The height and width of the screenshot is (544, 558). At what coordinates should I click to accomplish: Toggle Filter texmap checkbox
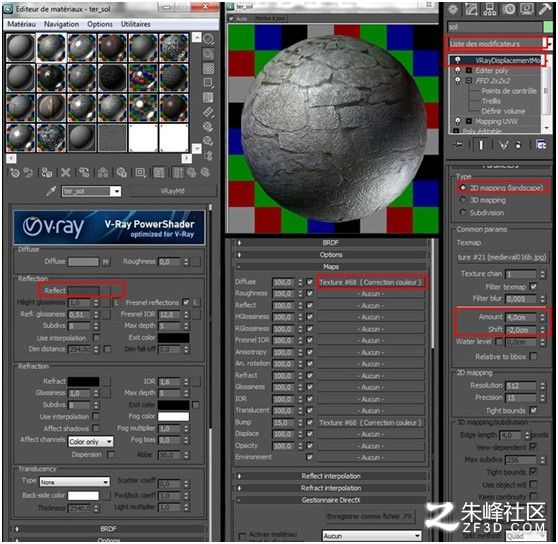[x=533, y=286]
